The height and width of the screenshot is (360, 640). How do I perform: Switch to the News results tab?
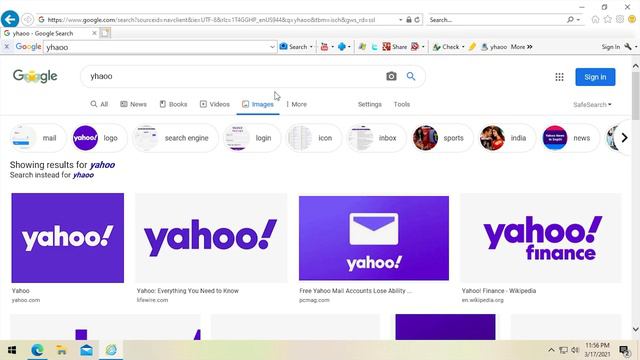[133, 104]
